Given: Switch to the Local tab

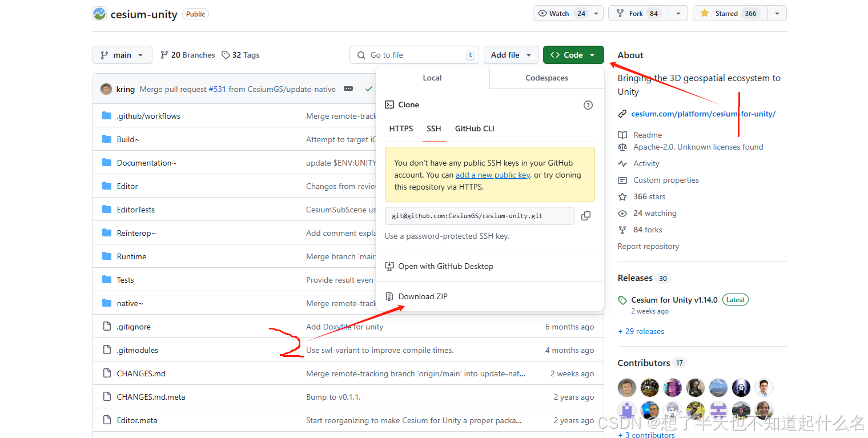Looking at the screenshot, I should tap(432, 78).
